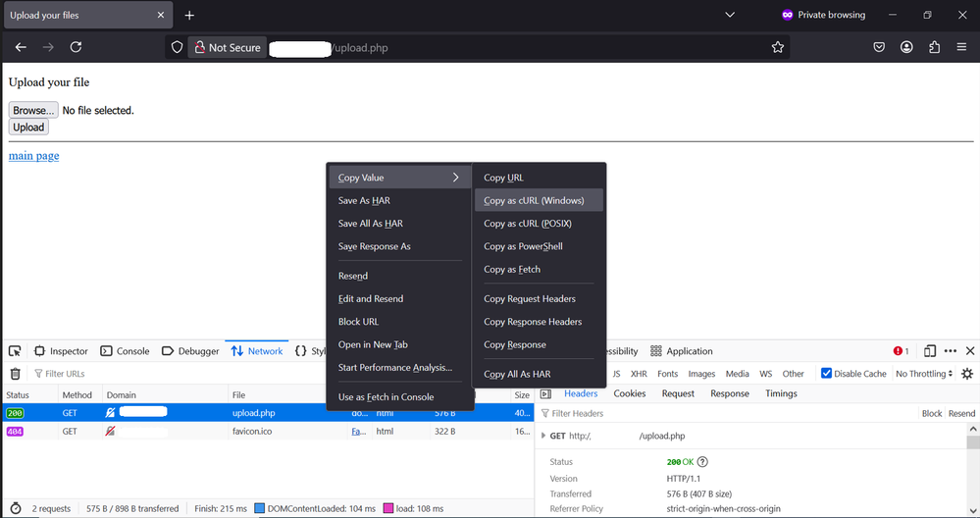Open the red error count indicator
980x518 pixels.
(x=901, y=351)
